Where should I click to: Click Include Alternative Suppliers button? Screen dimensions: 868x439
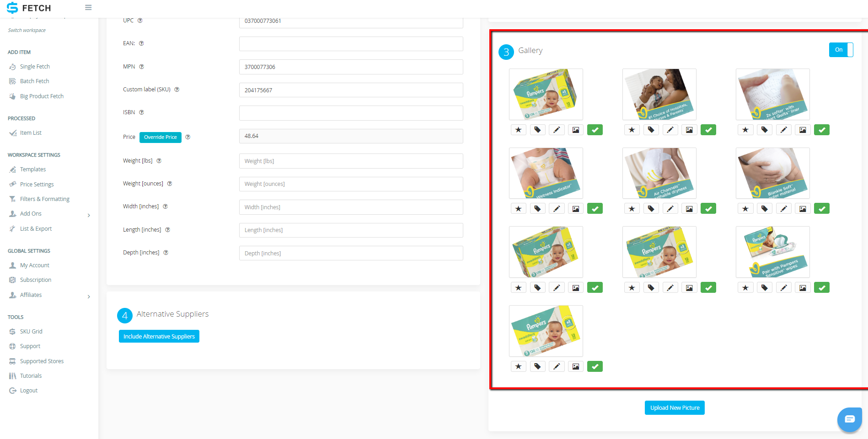(x=159, y=336)
